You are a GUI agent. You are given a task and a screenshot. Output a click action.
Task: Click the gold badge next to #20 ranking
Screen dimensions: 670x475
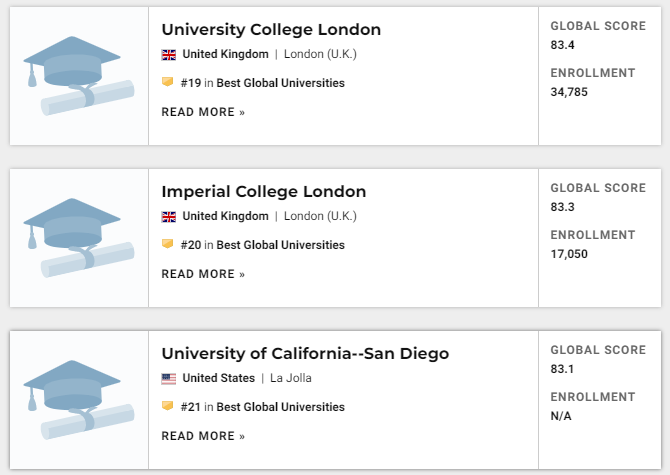[168, 243]
